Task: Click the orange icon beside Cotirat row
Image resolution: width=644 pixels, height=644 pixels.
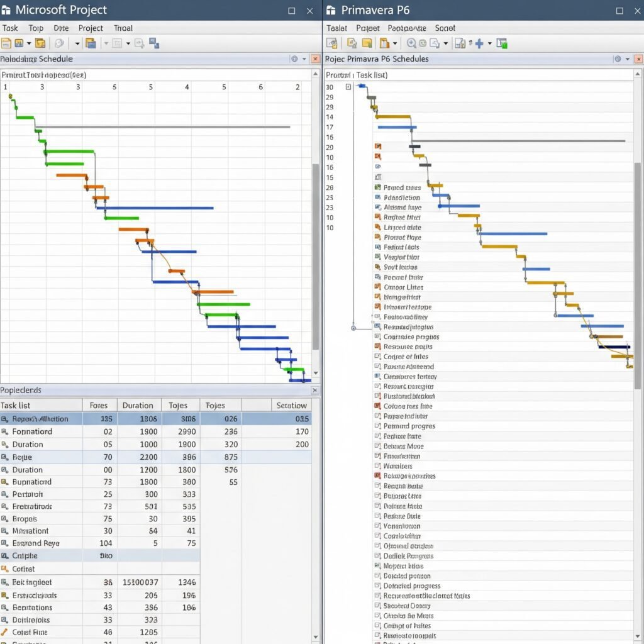Action: tap(5, 569)
